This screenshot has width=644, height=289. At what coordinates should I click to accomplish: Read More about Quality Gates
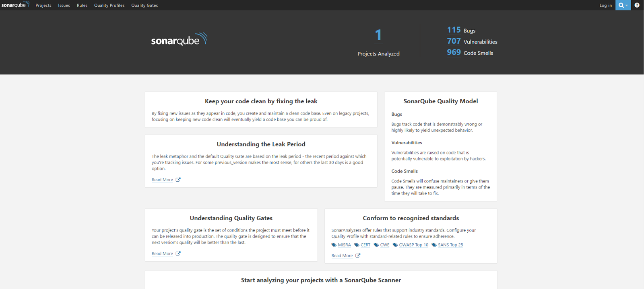[162, 254]
